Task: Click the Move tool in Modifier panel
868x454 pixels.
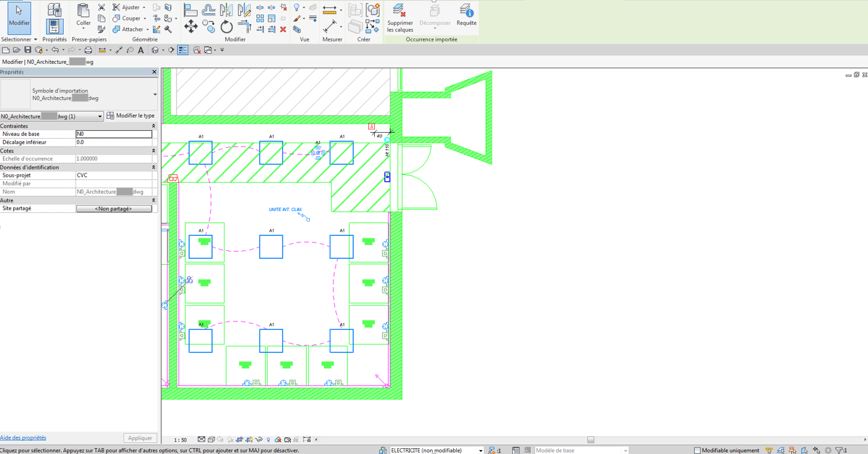Action: [x=191, y=26]
